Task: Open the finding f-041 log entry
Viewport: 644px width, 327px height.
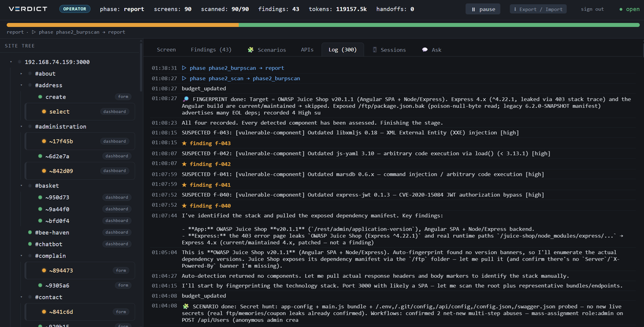Action: click(x=210, y=185)
